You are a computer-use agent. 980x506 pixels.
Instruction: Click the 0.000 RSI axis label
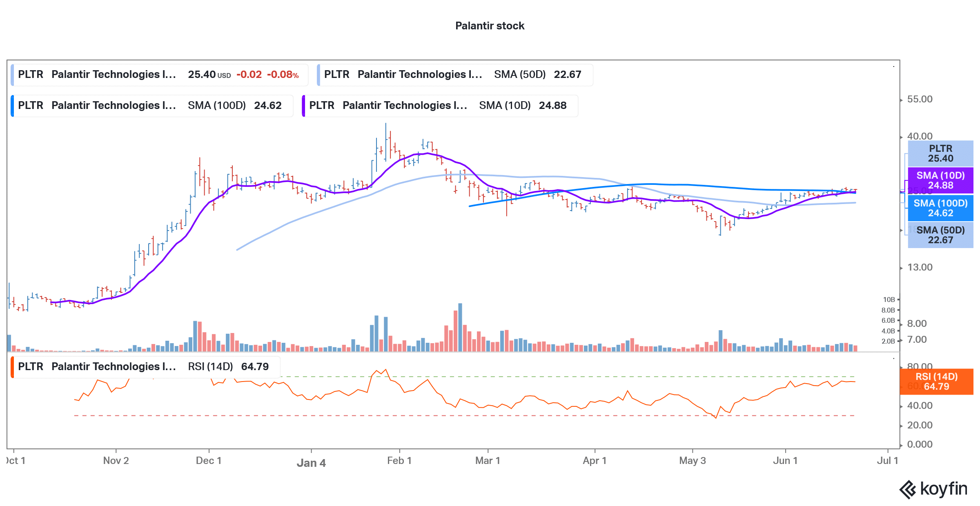coord(920,445)
